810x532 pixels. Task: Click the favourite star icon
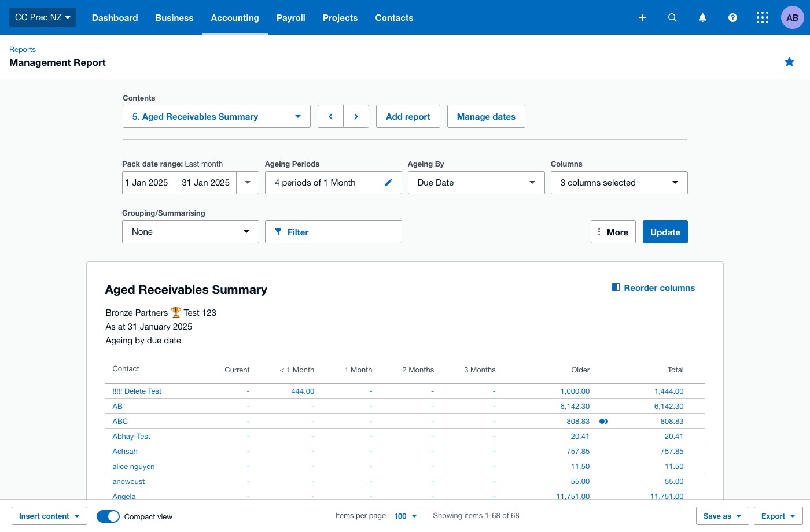[x=789, y=62]
